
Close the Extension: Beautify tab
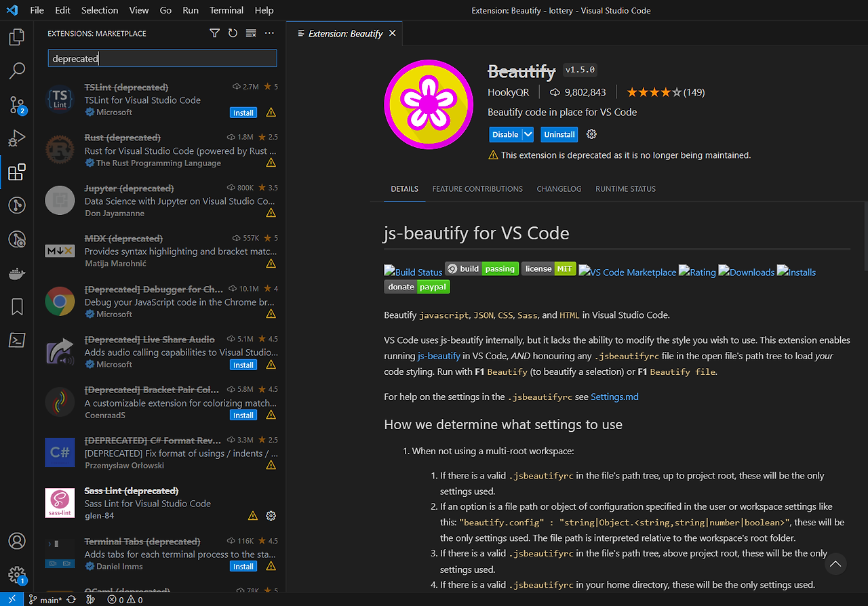[x=392, y=33]
